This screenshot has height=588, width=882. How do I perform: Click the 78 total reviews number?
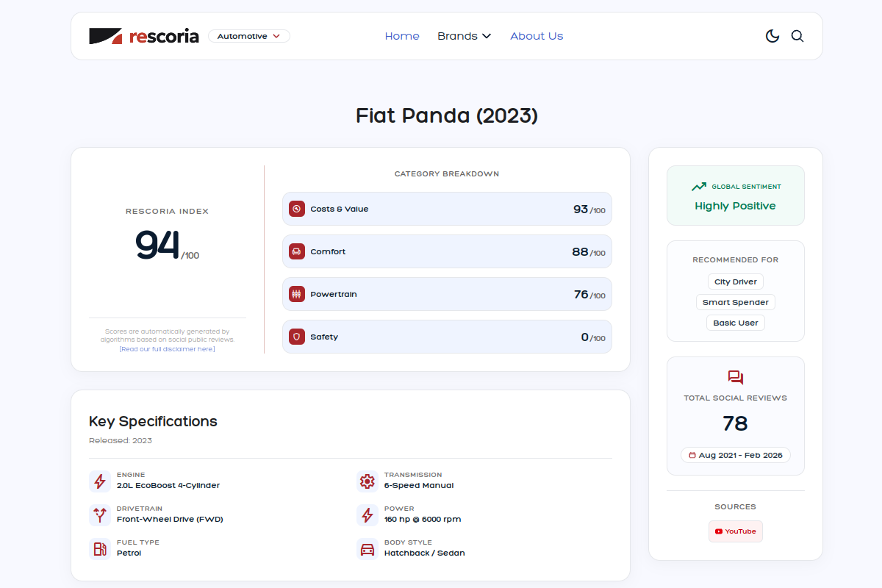[x=735, y=423]
